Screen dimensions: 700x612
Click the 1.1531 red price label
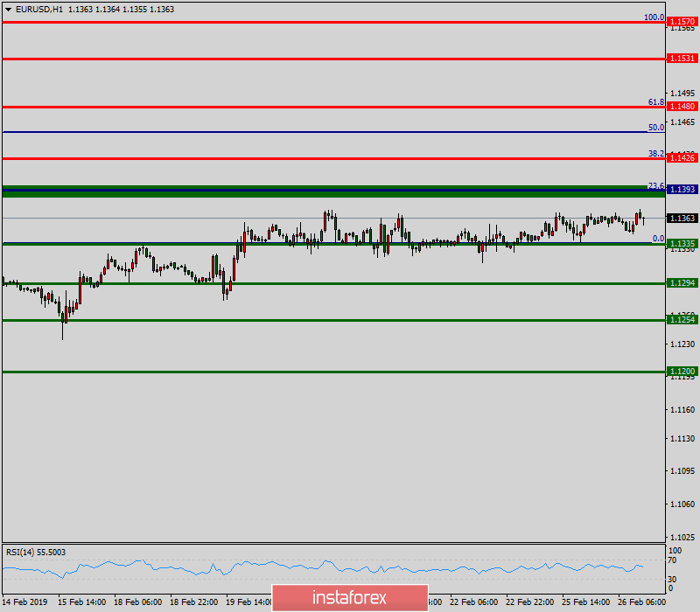pyautogui.click(x=682, y=59)
